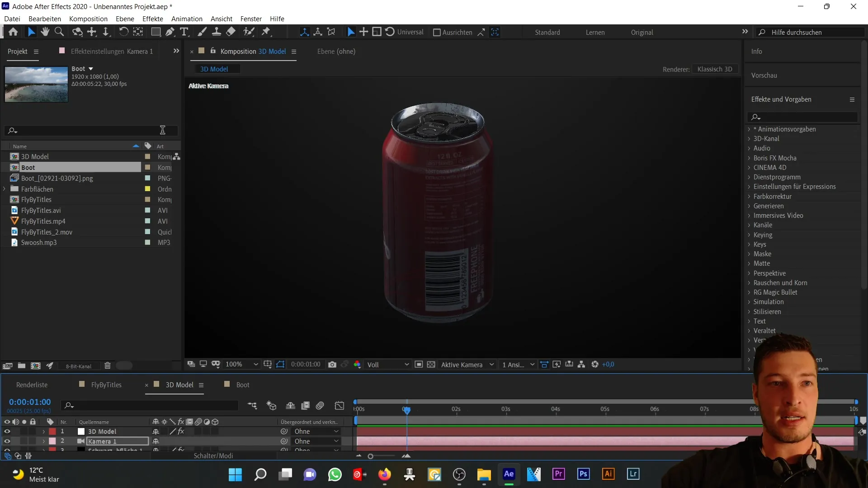Expand the Boris FX Mocha effects category
Viewport: 868px width, 488px height.
(x=749, y=158)
